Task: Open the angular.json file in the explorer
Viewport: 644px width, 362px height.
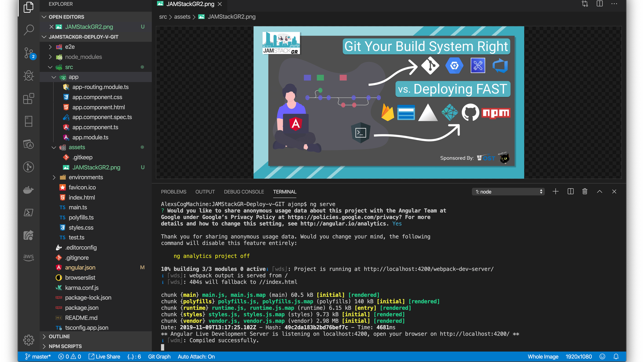Action: point(80,267)
